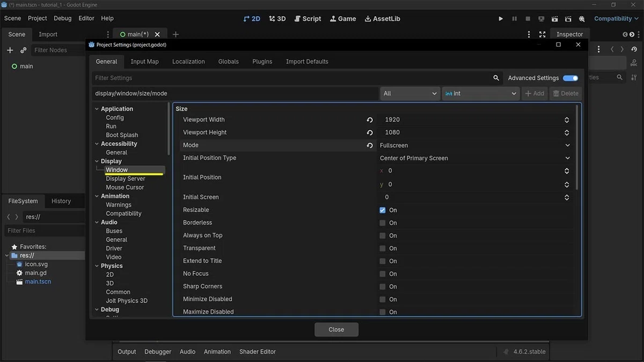
Task: Click the Add property button
Action: (535, 93)
